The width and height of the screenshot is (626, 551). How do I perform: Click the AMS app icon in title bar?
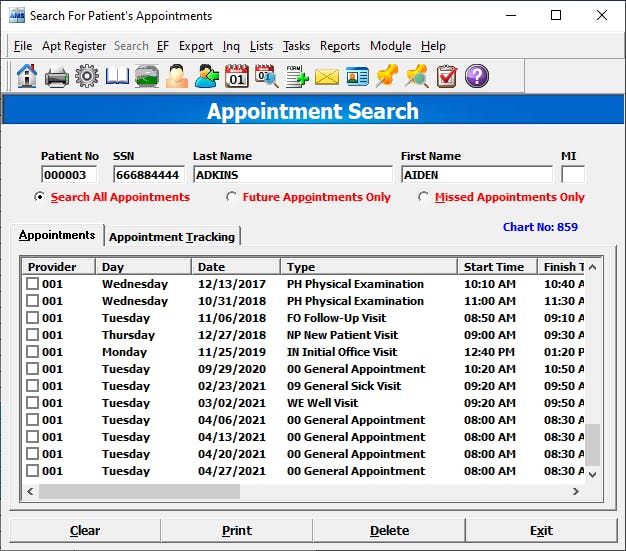coord(17,16)
